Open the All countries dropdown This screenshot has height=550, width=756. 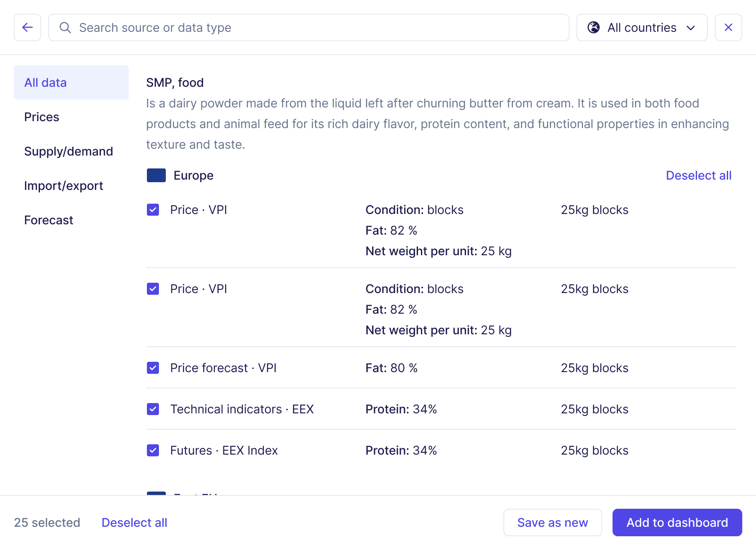(642, 27)
